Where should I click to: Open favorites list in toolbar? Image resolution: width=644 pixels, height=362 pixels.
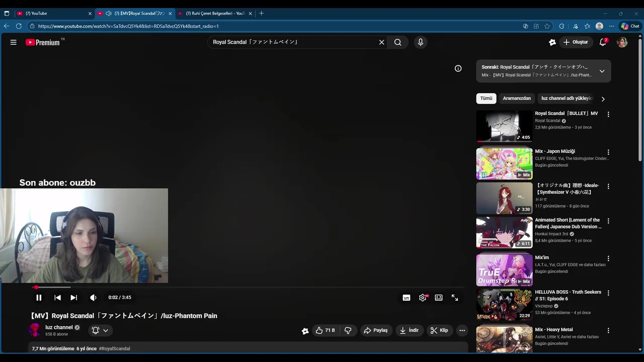pos(587,26)
